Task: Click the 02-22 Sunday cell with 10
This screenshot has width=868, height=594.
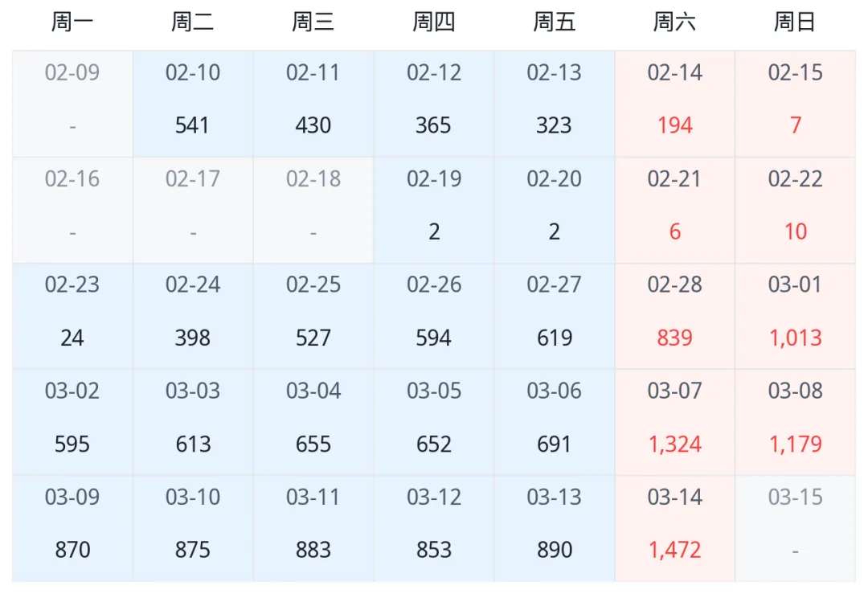Action: (796, 211)
